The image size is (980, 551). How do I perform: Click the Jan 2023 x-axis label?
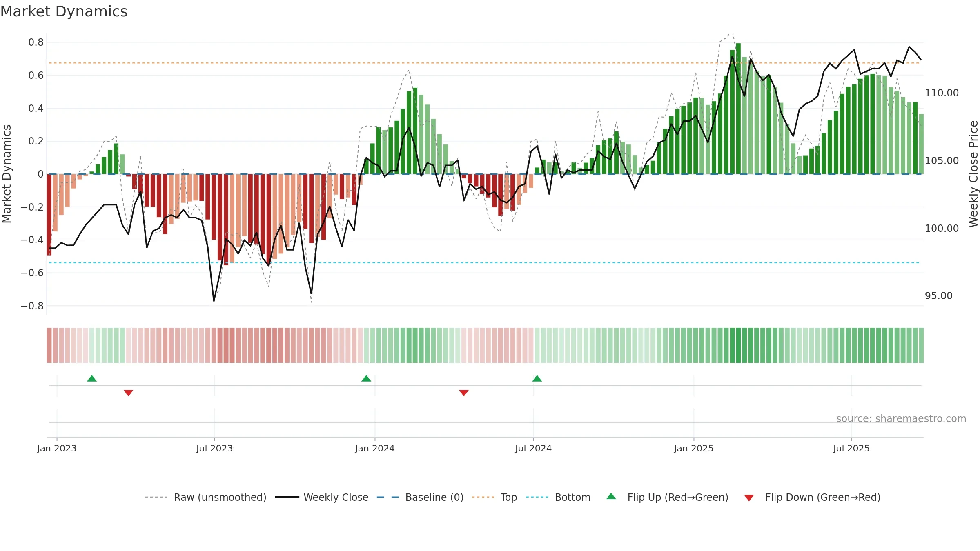[x=57, y=448]
